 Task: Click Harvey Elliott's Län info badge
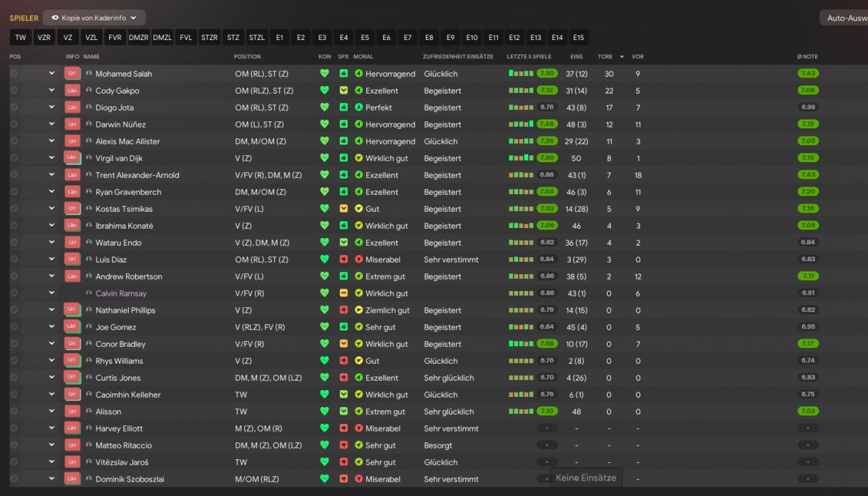tap(72, 428)
